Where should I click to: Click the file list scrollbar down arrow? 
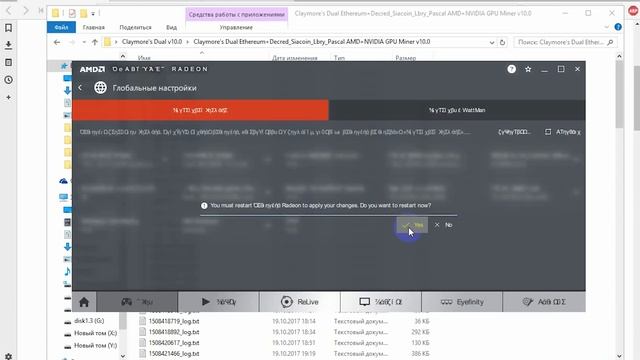[619, 356]
